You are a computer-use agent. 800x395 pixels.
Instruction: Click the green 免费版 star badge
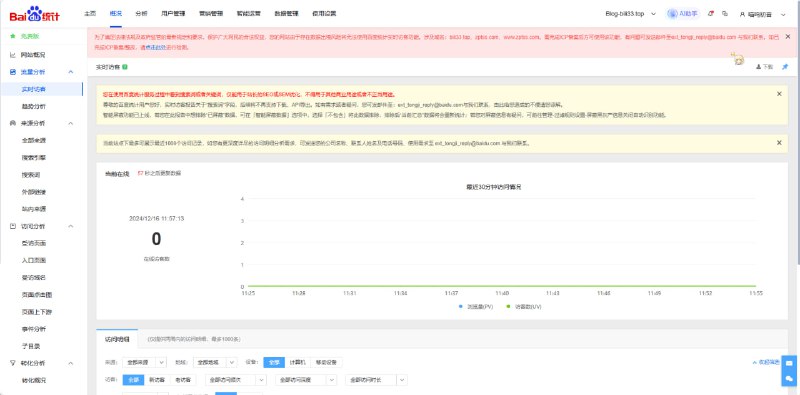tap(13, 36)
